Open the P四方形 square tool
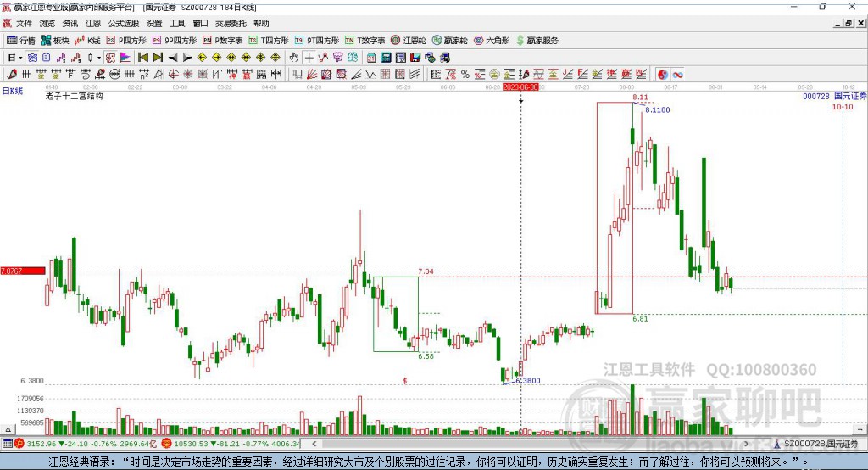 126,40
